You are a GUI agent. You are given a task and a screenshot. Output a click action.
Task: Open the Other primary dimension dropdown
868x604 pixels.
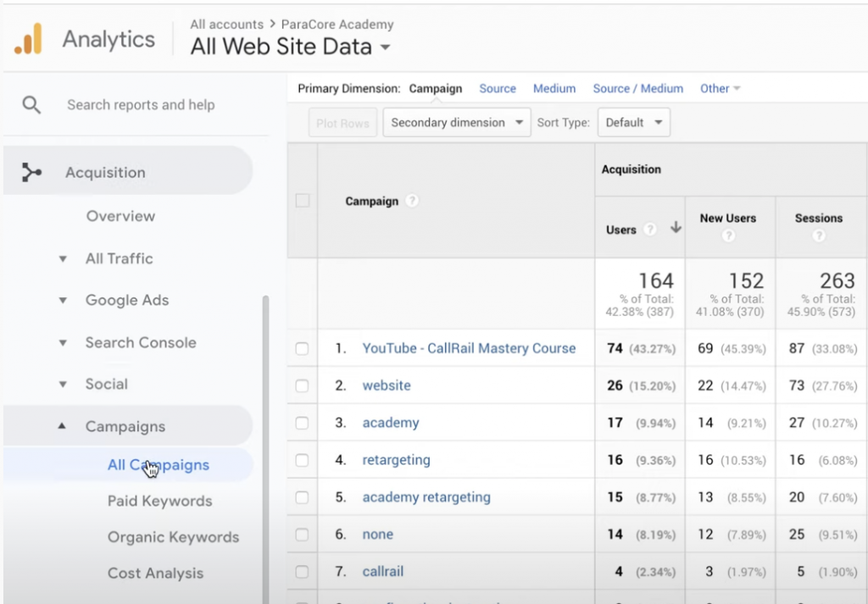click(720, 88)
